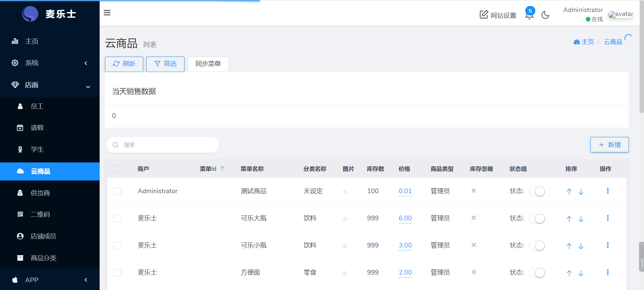Go to 主页 via breadcrumb link

588,42
